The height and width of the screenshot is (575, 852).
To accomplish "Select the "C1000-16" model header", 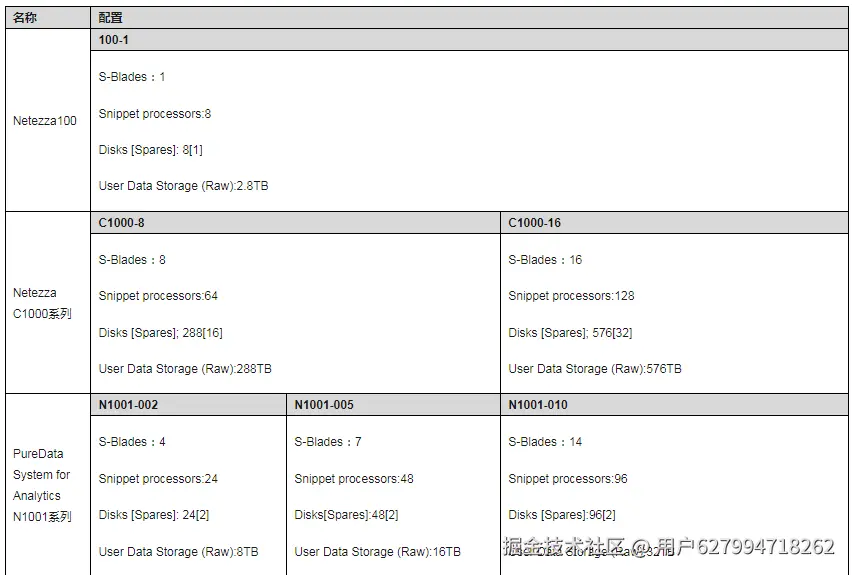I will click(674, 223).
